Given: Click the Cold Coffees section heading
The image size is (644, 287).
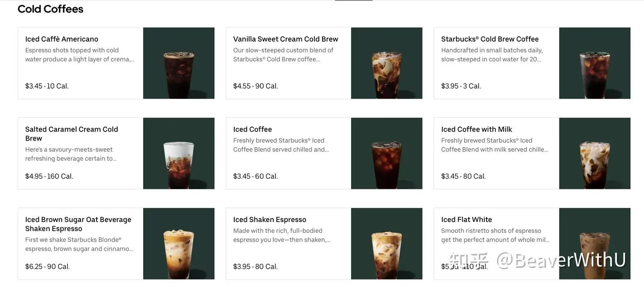Looking at the screenshot, I should (51, 9).
